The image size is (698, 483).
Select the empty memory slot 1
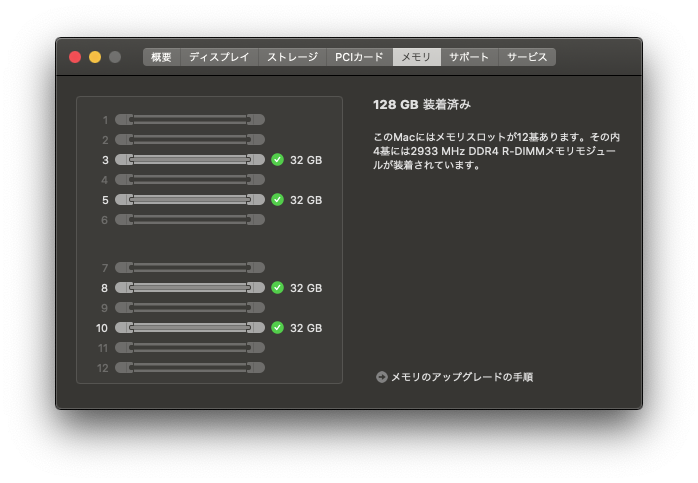point(190,120)
